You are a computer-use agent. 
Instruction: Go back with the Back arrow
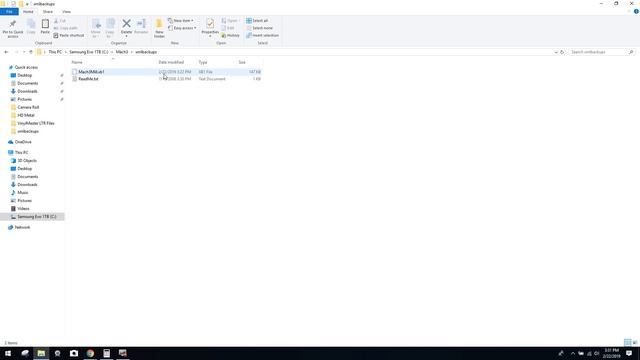[x=6, y=52]
